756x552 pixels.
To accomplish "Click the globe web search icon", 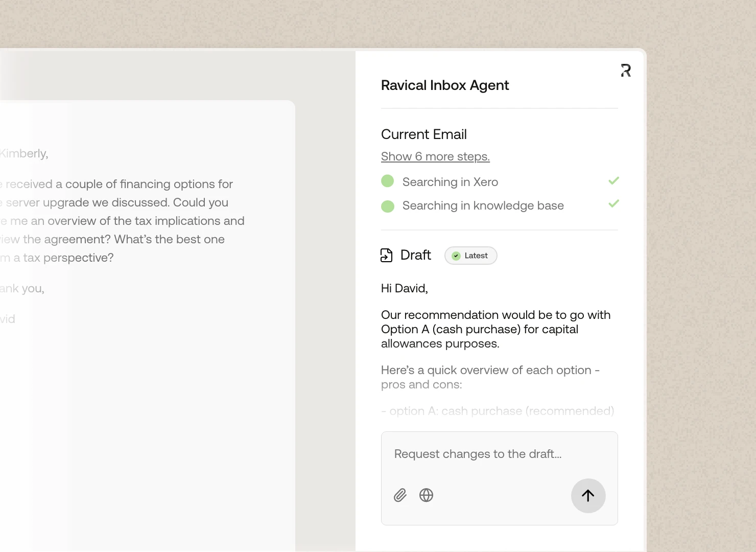I will pos(426,495).
